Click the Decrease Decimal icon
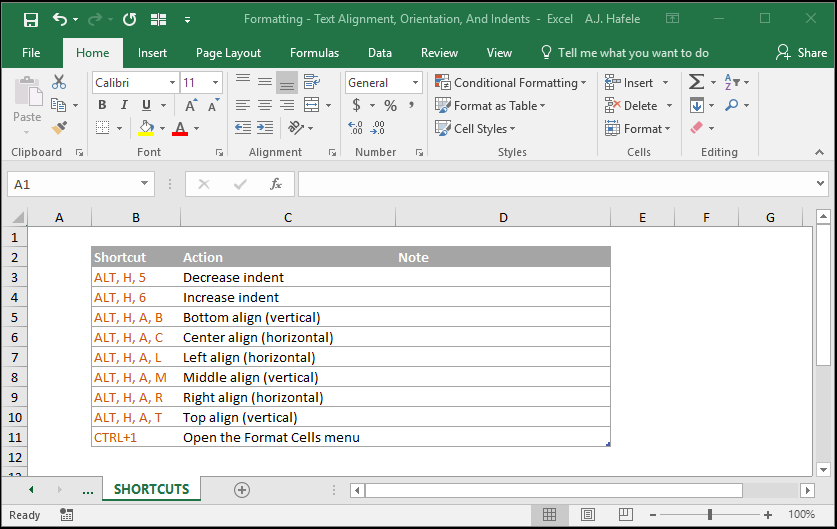 (x=377, y=128)
